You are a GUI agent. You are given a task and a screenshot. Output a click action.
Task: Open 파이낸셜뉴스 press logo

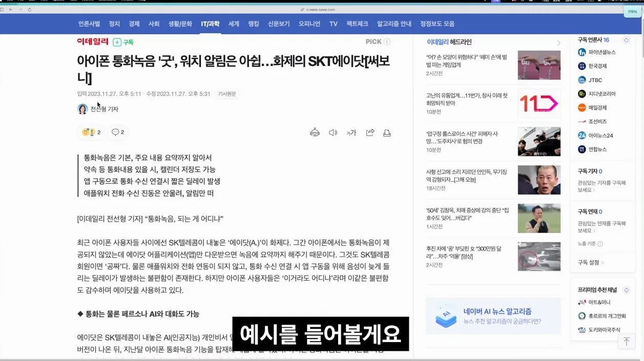point(582,52)
